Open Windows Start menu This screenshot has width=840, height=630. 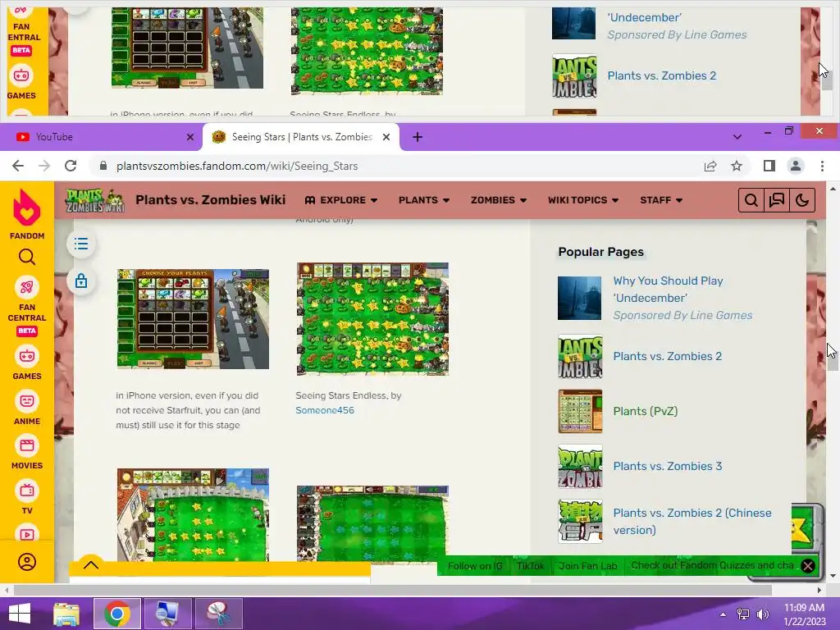click(20, 614)
